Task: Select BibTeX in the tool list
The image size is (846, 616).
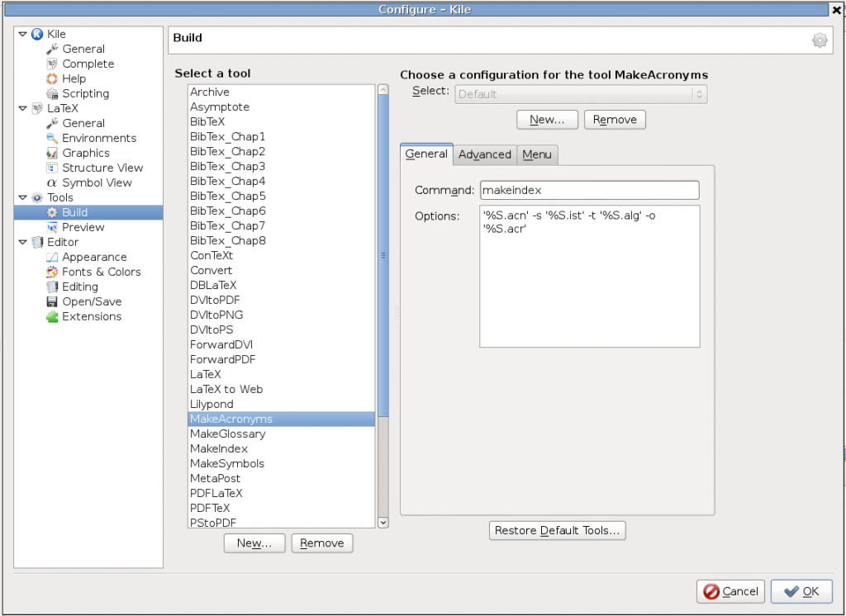Action: (281, 122)
